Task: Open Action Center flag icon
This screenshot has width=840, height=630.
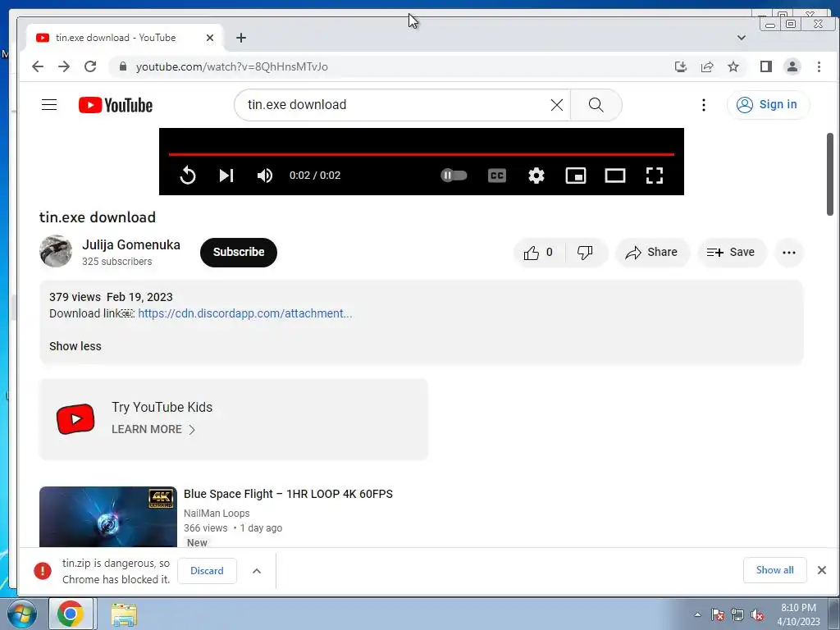Action: point(717,614)
